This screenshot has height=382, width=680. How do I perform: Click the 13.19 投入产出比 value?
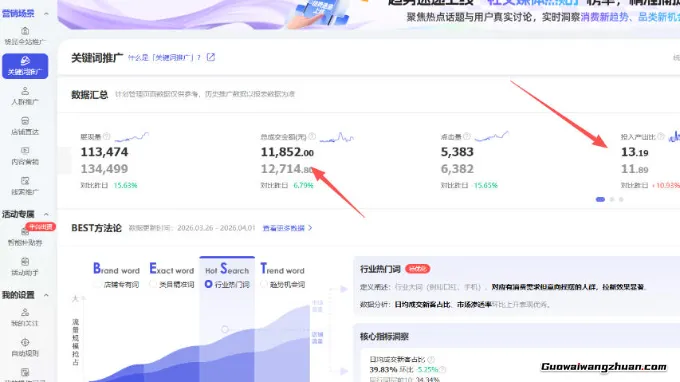[634, 152]
